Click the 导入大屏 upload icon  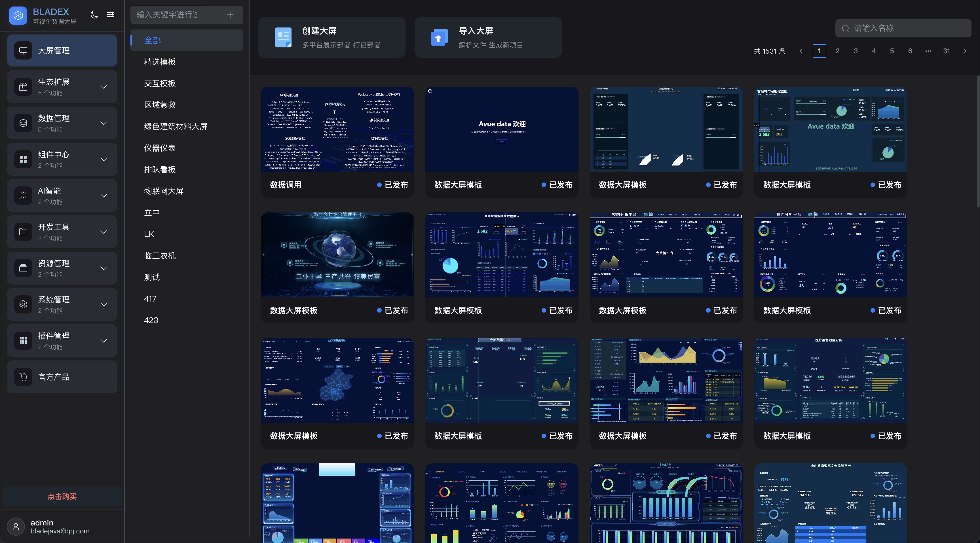pyautogui.click(x=440, y=37)
